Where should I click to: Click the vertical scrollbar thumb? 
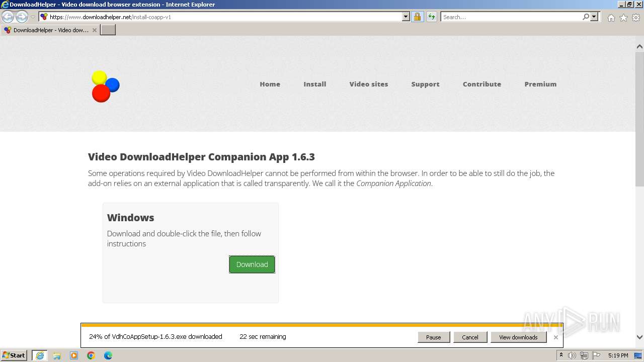639,118
